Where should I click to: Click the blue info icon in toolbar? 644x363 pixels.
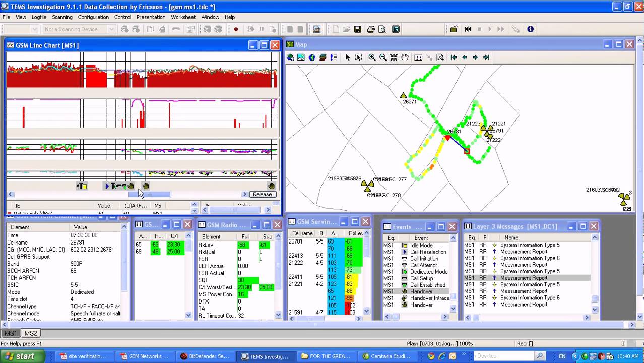(530, 29)
